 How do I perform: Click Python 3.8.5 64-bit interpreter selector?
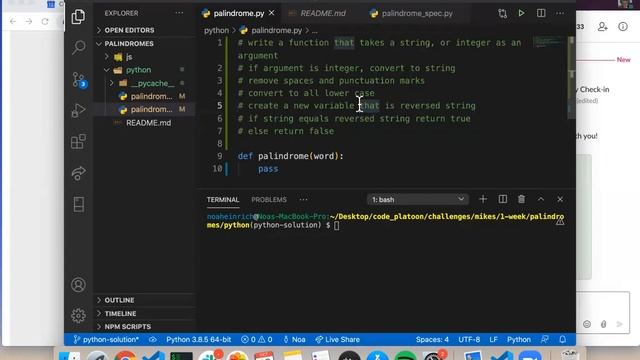(x=198, y=339)
